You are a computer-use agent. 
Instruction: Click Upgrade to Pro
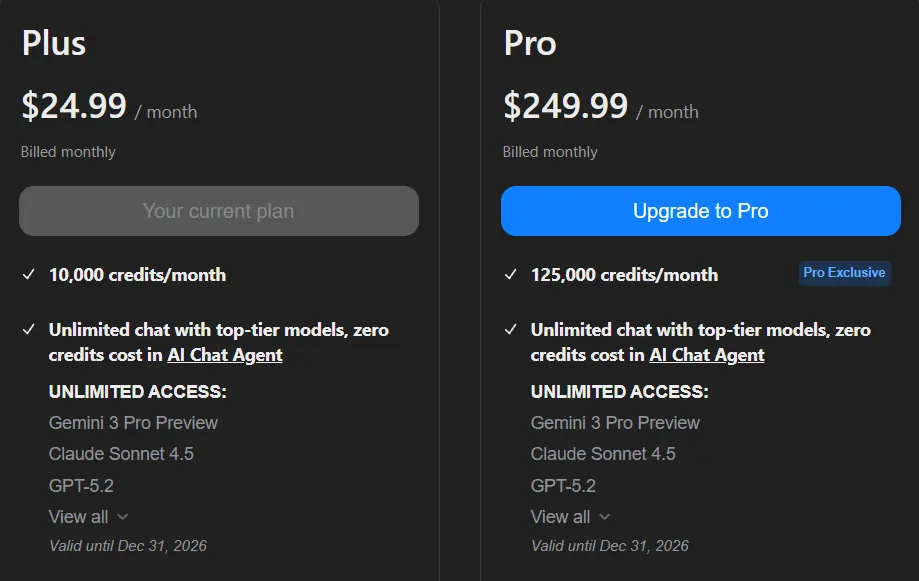[700, 211]
